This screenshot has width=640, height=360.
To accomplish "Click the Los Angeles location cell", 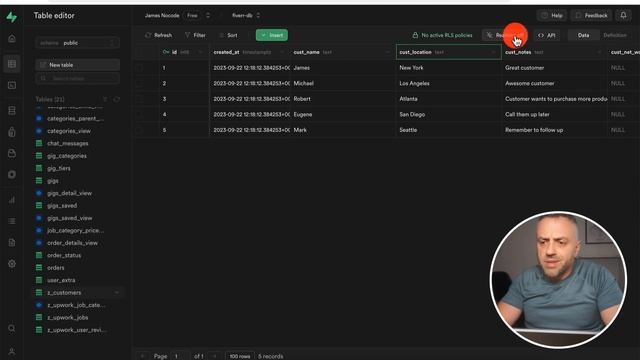I will [449, 83].
